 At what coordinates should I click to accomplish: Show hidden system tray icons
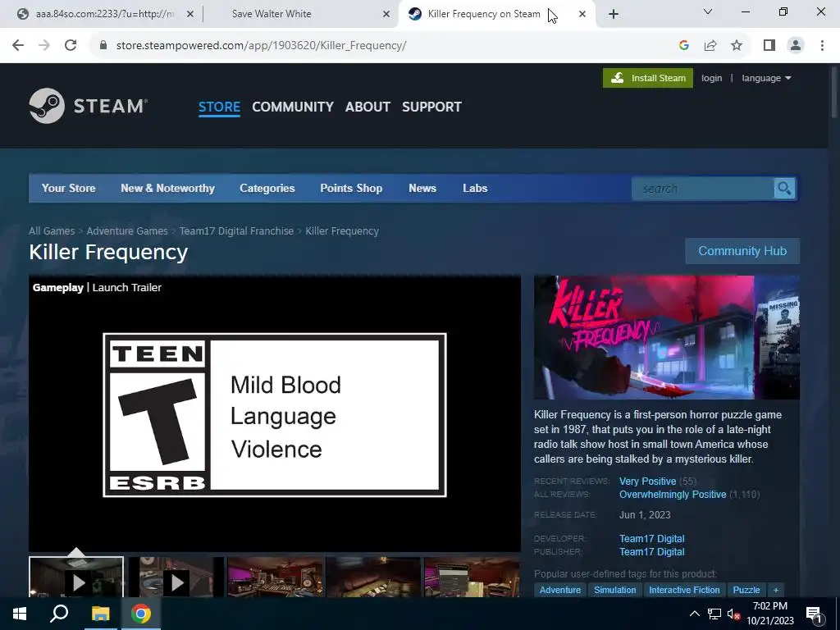(694, 614)
